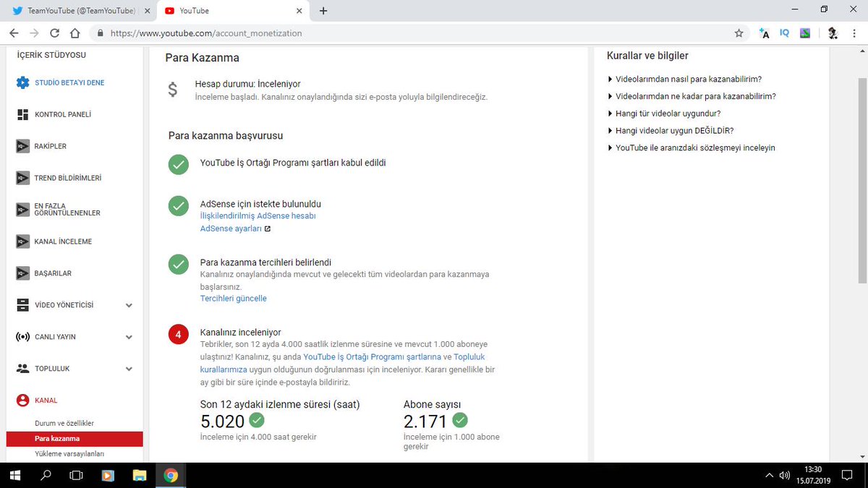Screen dimensions: 868x488
Task: Click the volume icon in system tray
Action: point(785,475)
